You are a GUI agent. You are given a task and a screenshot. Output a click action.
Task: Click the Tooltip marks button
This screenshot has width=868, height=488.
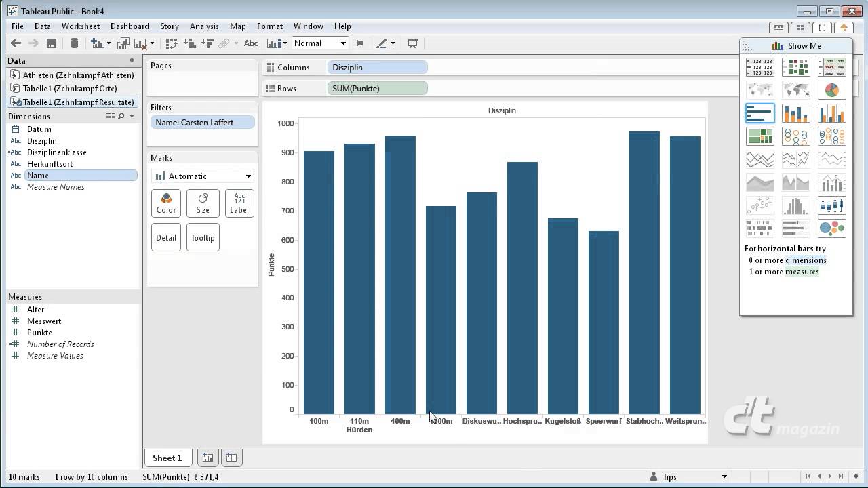(x=203, y=238)
